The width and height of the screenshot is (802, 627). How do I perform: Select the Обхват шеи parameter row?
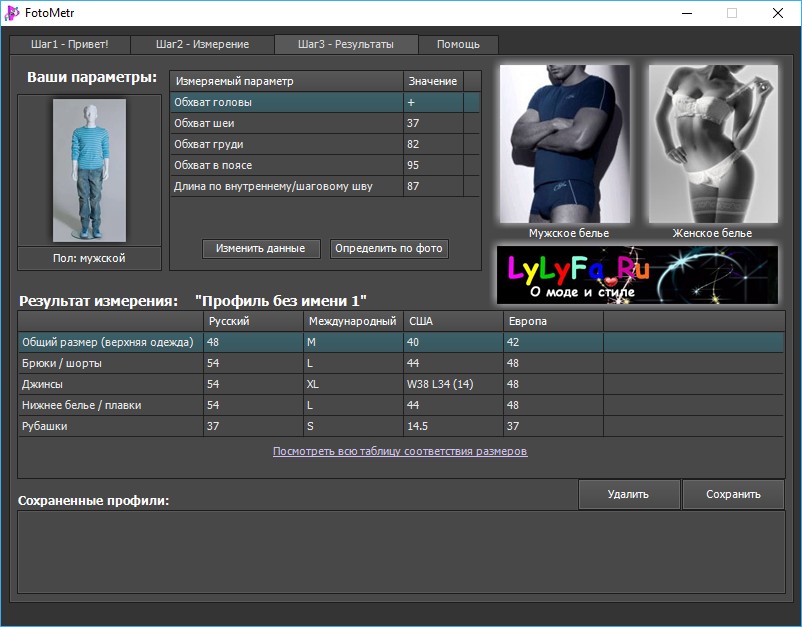pyautogui.click(x=325, y=123)
